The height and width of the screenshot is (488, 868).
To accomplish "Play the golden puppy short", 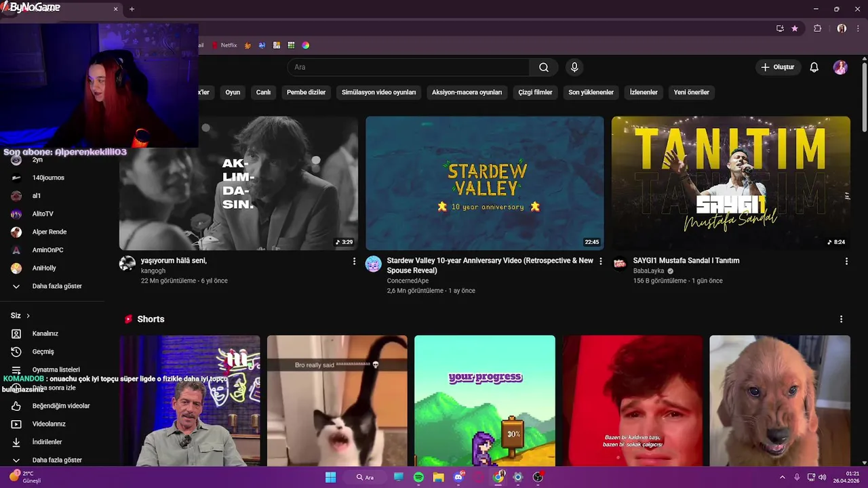I will (x=780, y=401).
